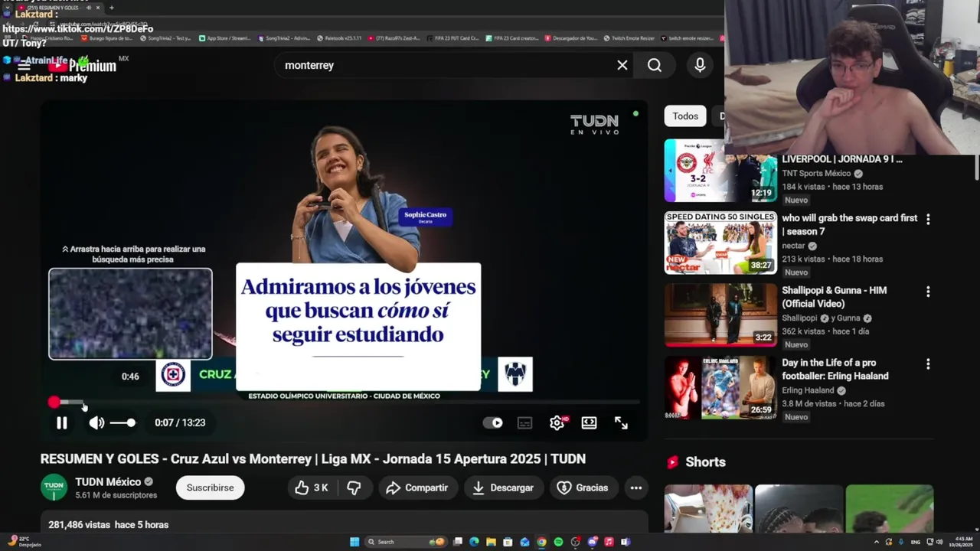Open options for Erling Haaland video

pos(928,364)
